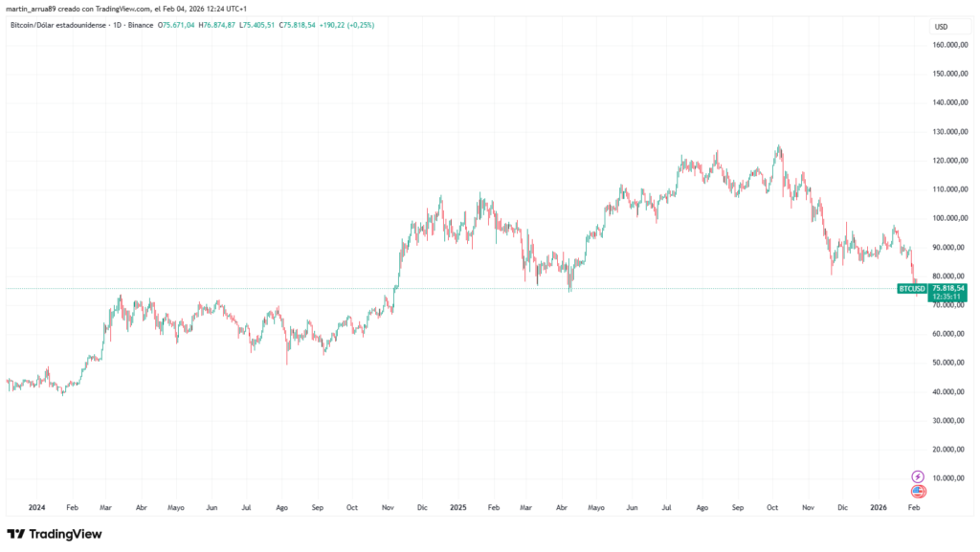Click the green BTCUSD price flag on the price scale
Screen dimensions: 980x552
pos(910,286)
